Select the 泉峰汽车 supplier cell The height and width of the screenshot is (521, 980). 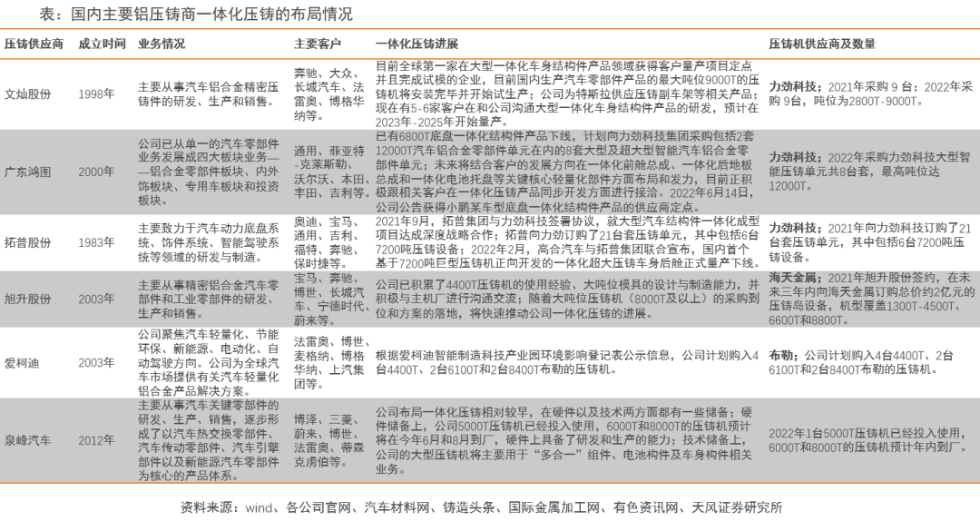27,440
